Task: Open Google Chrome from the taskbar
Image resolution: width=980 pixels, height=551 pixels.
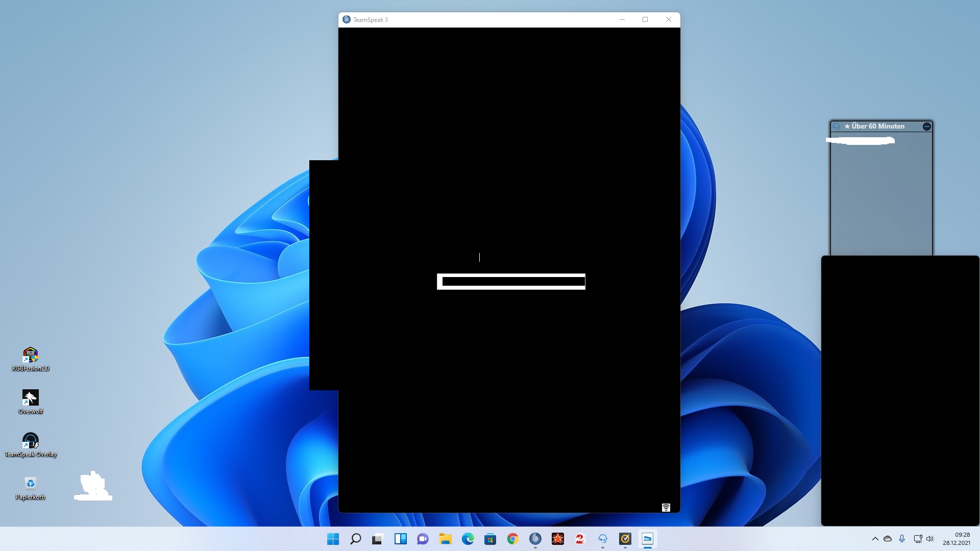Action: click(512, 539)
